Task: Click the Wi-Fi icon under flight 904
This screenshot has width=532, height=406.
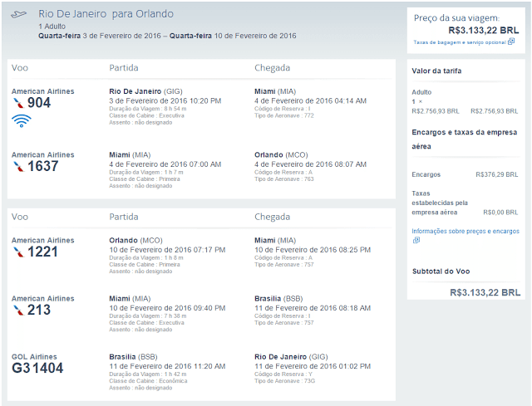Action: (22, 121)
